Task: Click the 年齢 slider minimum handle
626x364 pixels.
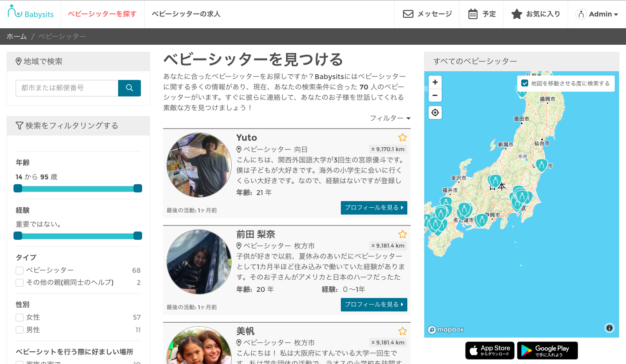Action: pyautogui.click(x=18, y=188)
